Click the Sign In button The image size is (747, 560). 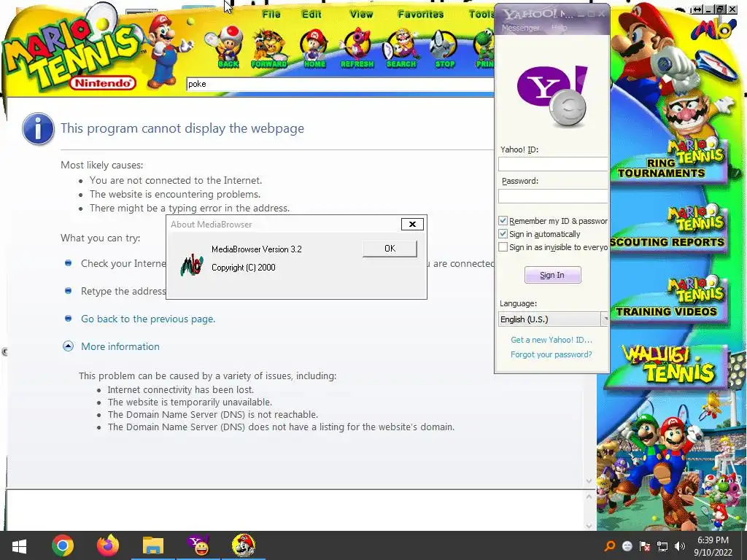pos(552,275)
